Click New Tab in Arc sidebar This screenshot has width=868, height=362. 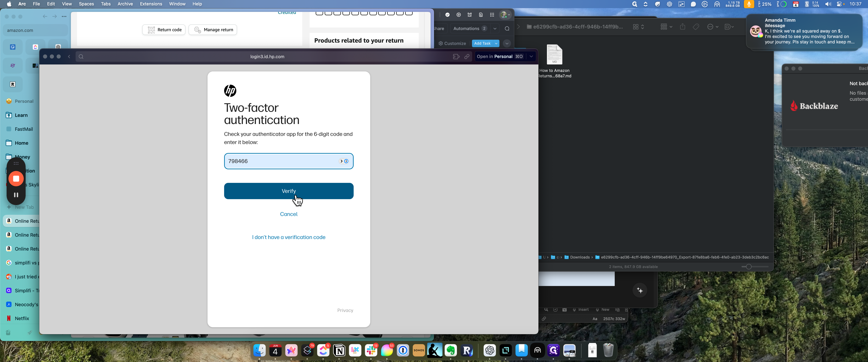(x=21, y=207)
